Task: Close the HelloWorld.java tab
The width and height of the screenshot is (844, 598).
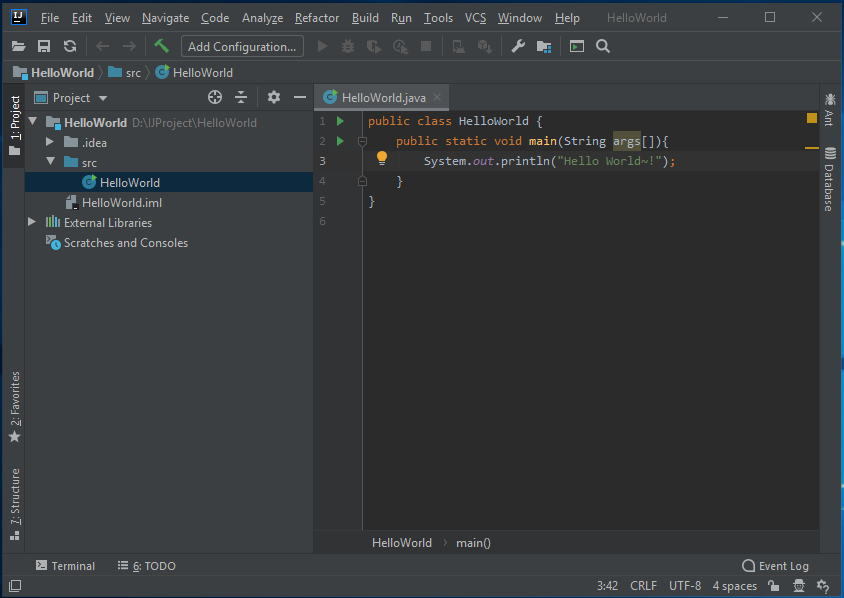Action: (437, 97)
